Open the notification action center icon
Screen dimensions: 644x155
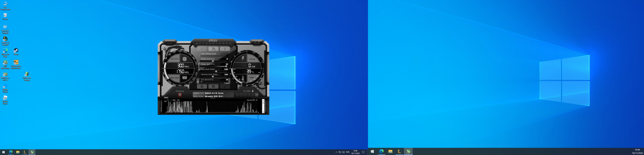click(x=363, y=152)
